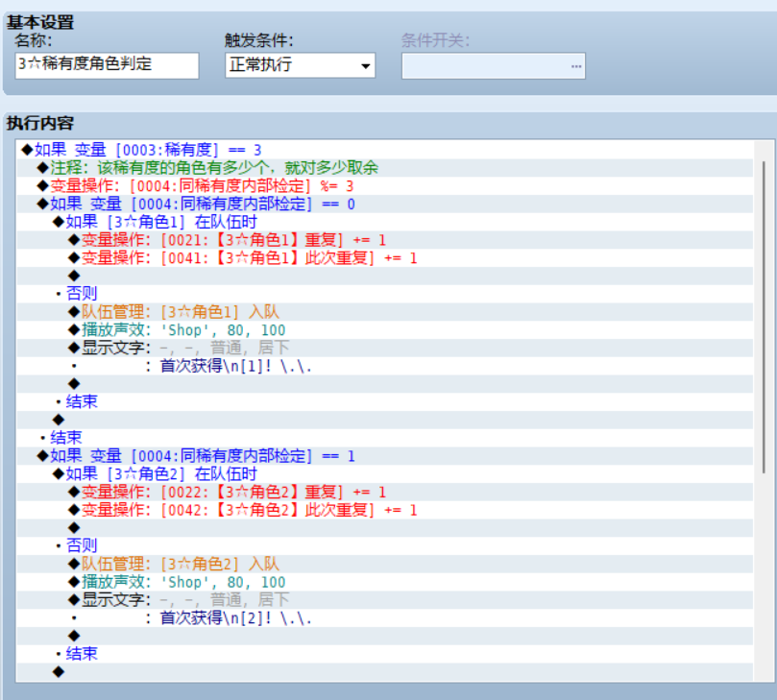Select the comment line '注释: 该稀有度的角色有多少个，就对多少取余'
This screenshot has width=777, height=700.
click(385, 168)
